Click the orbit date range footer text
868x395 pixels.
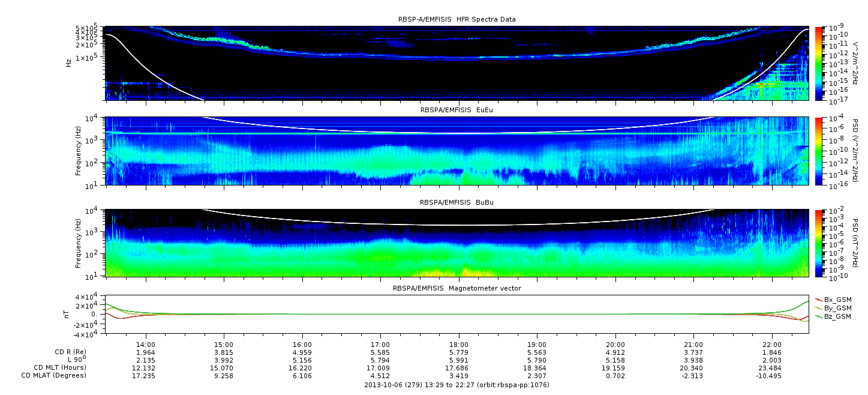pos(456,384)
